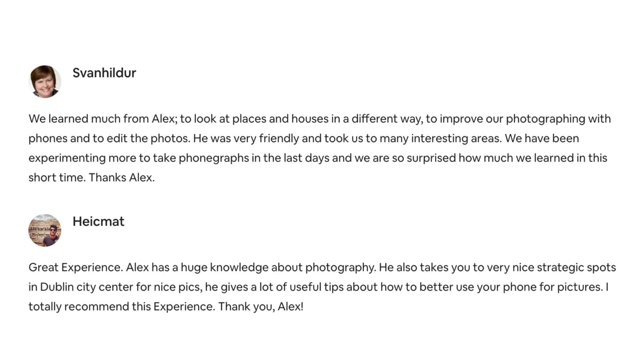Click "short time" in Svanhildur's review
The width and height of the screenshot is (644, 362).
point(56,178)
